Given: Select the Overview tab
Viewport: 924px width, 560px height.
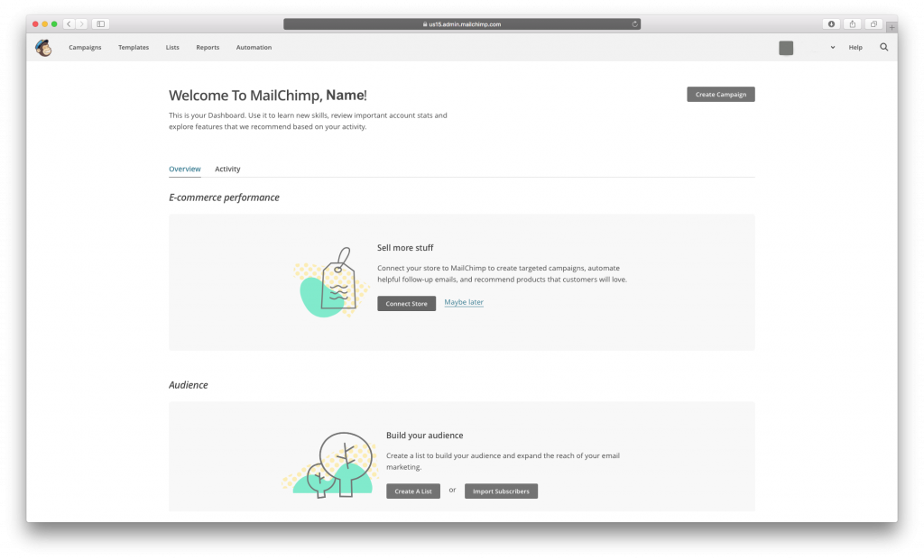Looking at the screenshot, I should coord(184,169).
